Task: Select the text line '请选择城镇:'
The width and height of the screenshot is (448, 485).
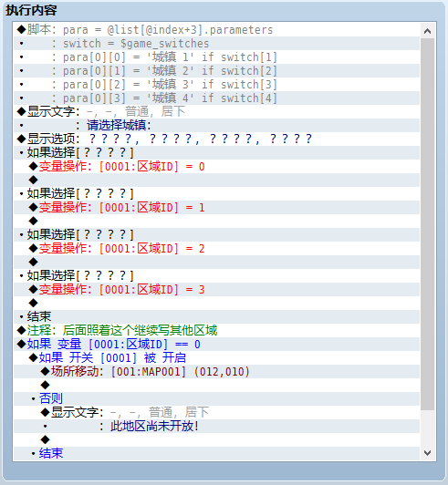Action: (x=217, y=125)
